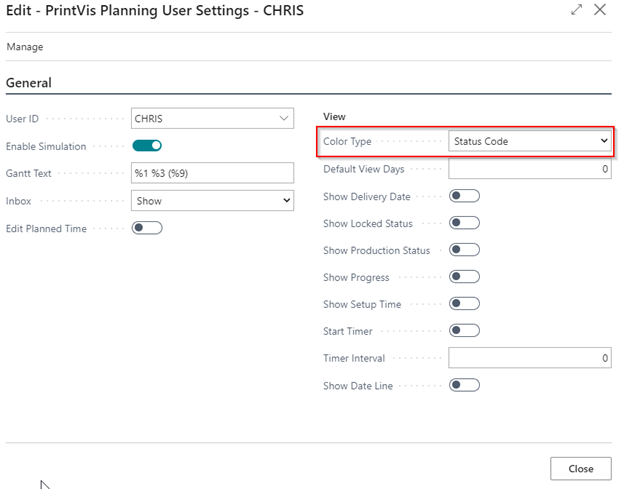The image size is (624, 489).
Task: Enable the Start Timer switch
Action: click(x=464, y=330)
